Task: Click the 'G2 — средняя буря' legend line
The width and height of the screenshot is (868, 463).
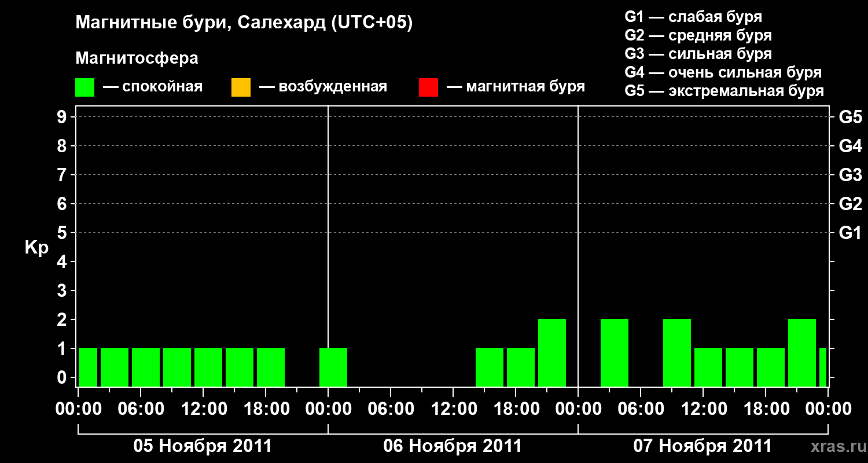Action: (698, 35)
